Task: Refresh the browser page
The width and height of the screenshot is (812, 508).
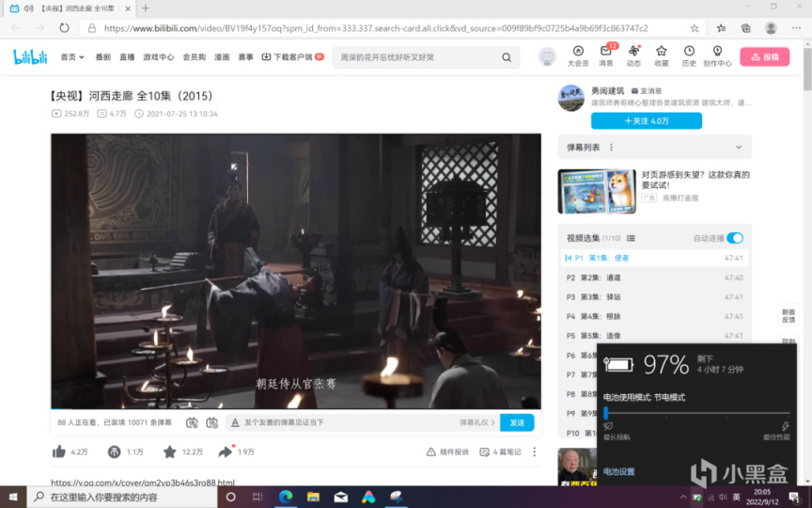Action: [x=64, y=28]
